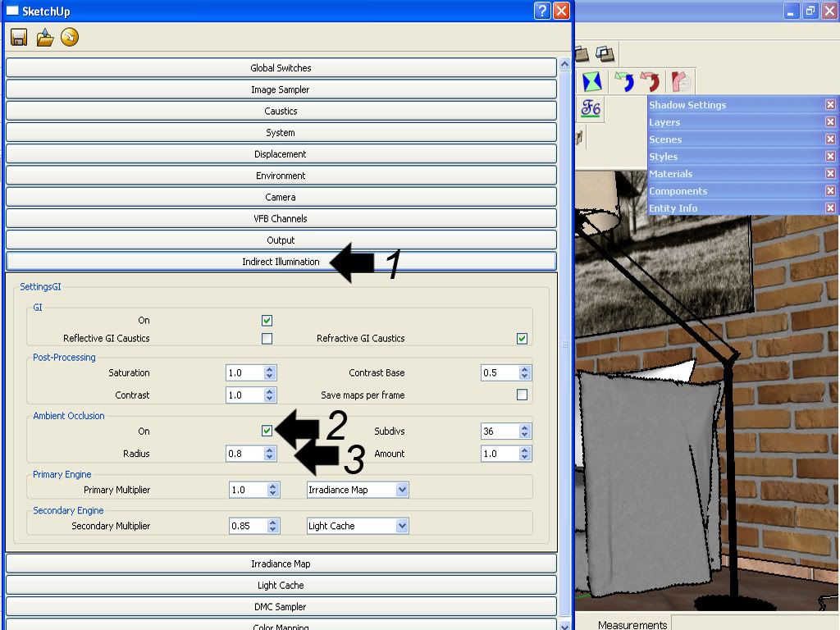Click the options panel scroll up arrow
Viewport: 840px width, 630px height.
coord(564,64)
